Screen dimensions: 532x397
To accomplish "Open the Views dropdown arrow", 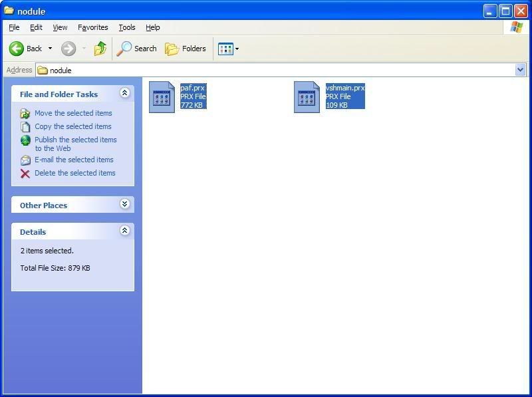I will click(237, 49).
